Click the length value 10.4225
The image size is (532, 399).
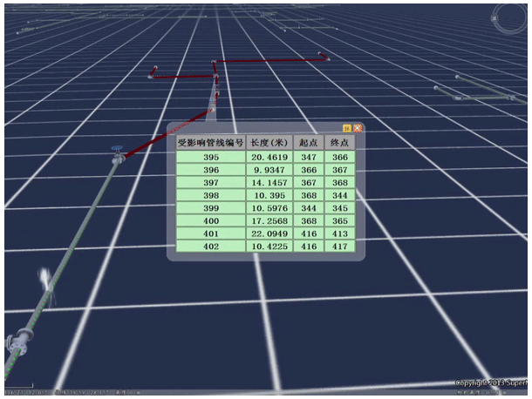(x=269, y=247)
